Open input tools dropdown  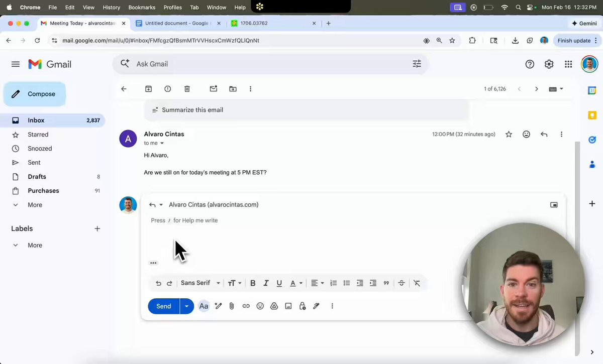coord(556,89)
